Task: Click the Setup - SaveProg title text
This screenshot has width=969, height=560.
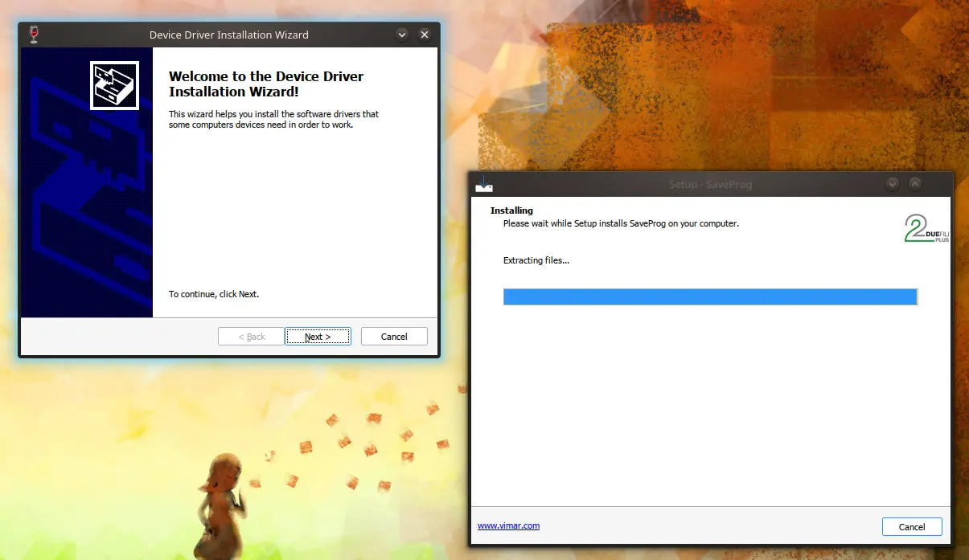Action: pos(710,185)
